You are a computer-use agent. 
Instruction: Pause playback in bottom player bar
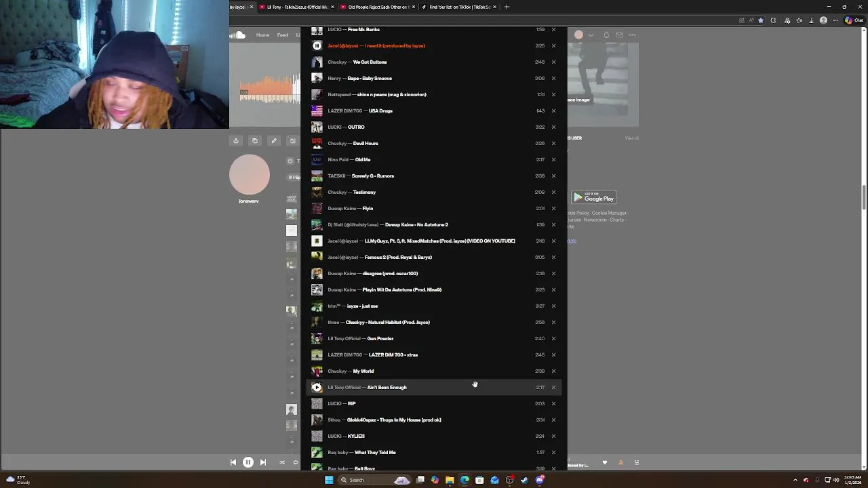248,462
